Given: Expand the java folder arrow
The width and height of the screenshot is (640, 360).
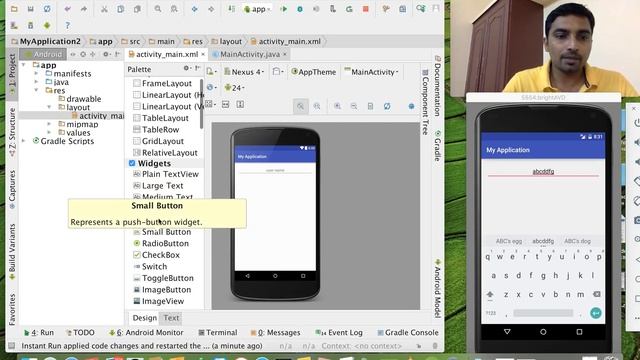Looking at the screenshot, I should pyautogui.click(x=36, y=82).
